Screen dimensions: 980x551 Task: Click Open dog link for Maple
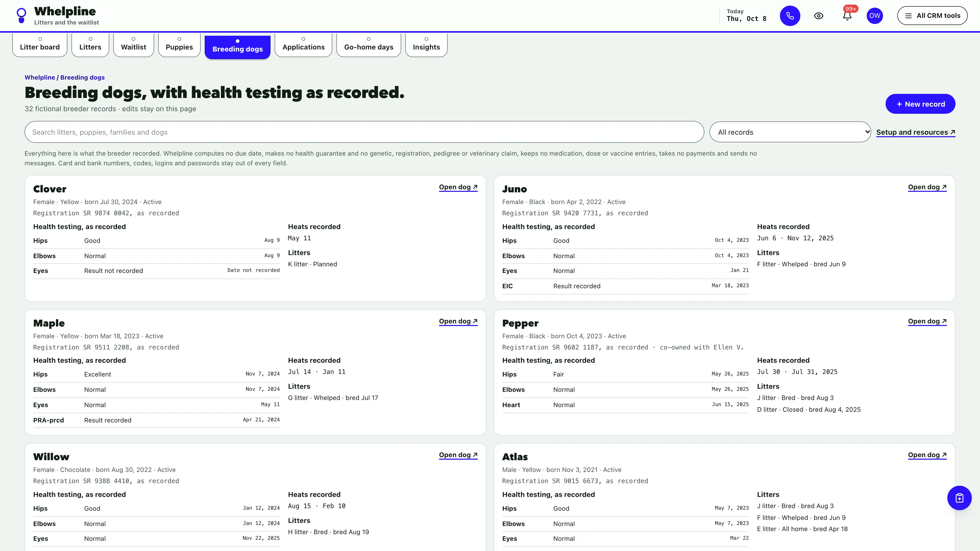coord(458,321)
